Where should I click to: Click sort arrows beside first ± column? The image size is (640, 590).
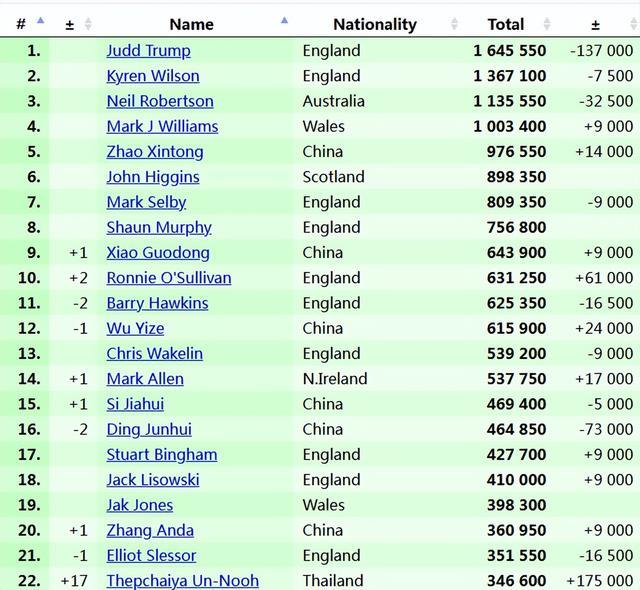click(88, 24)
